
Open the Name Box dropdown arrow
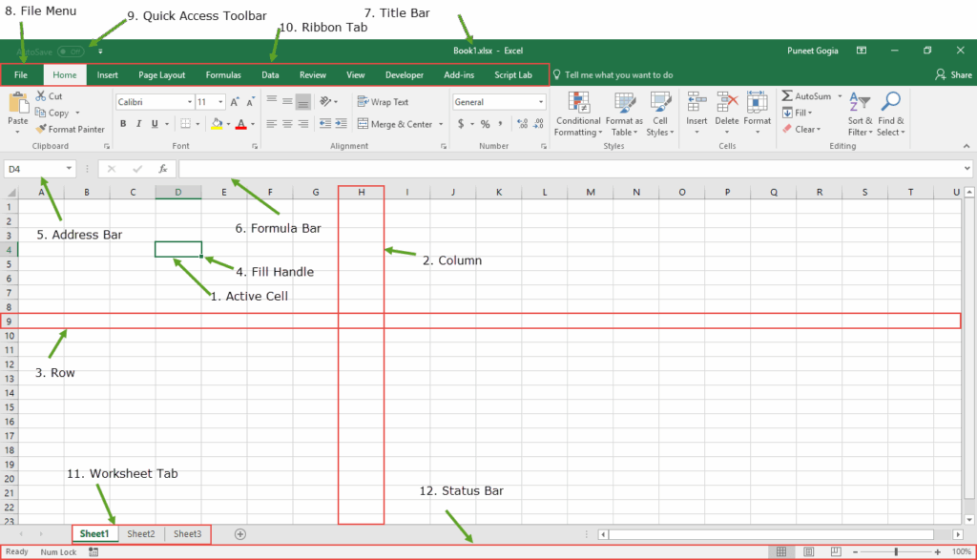pyautogui.click(x=69, y=169)
